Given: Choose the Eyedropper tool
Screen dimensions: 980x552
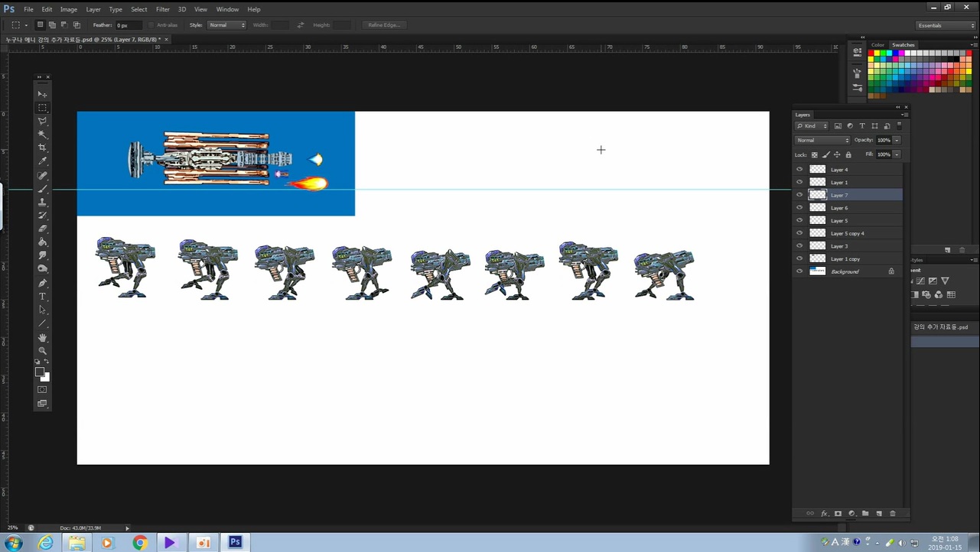Looking at the screenshot, I should click(42, 161).
